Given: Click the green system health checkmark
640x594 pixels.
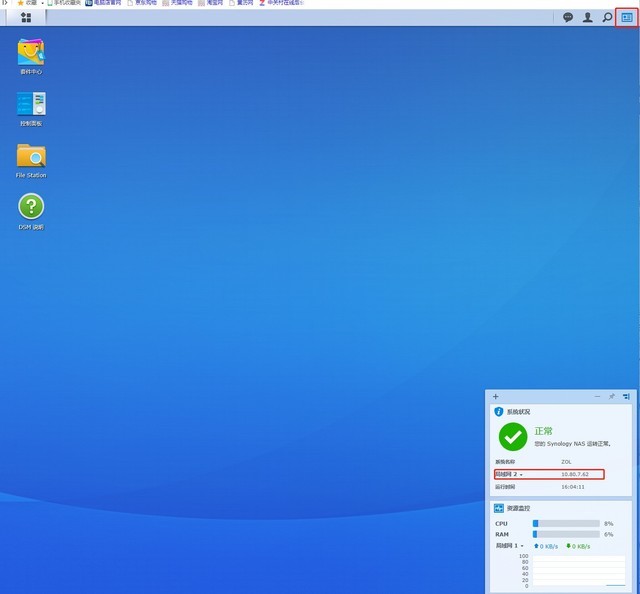Looking at the screenshot, I should (513, 436).
